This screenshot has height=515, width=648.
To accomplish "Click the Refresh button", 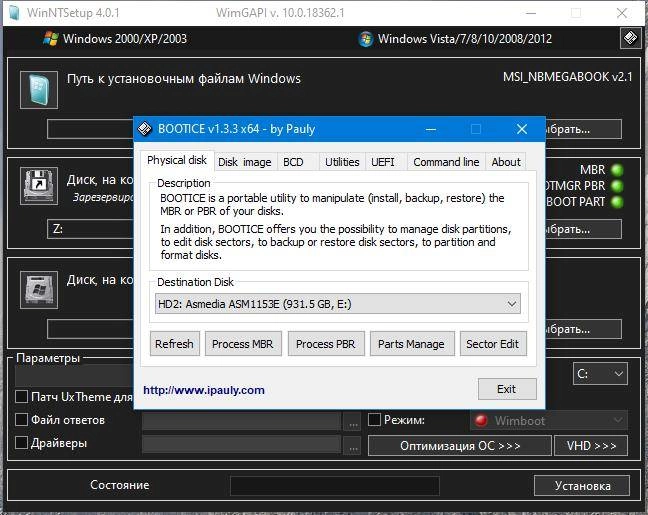I will (174, 343).
